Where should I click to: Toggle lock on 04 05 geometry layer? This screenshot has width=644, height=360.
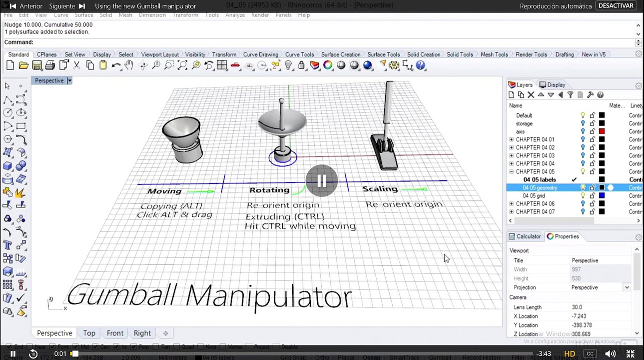[593, 187]
